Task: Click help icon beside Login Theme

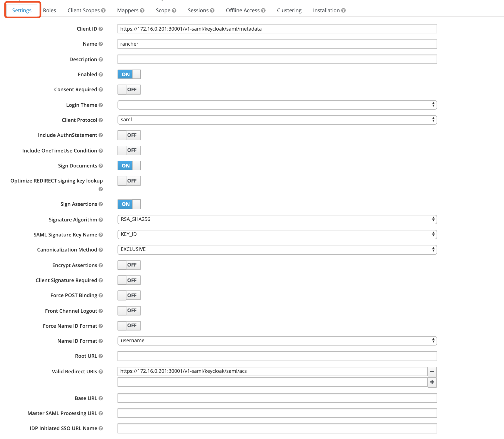Action: (x=101, y=105)
